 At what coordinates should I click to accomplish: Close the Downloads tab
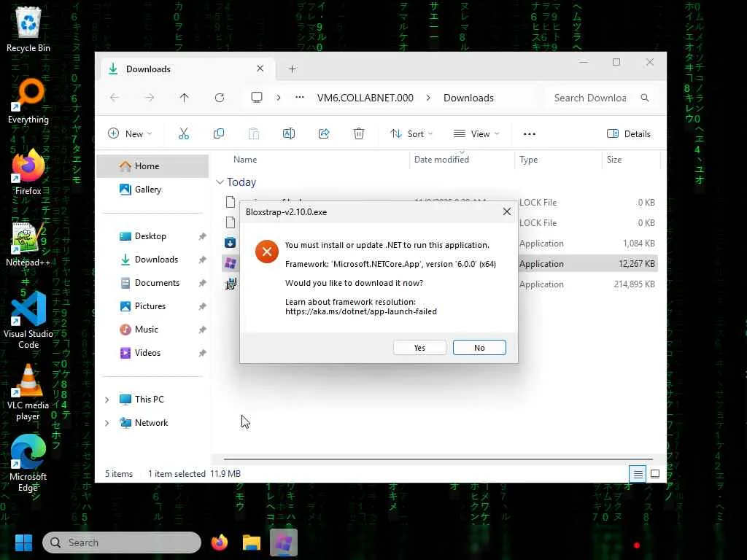[x=260, y=69]
